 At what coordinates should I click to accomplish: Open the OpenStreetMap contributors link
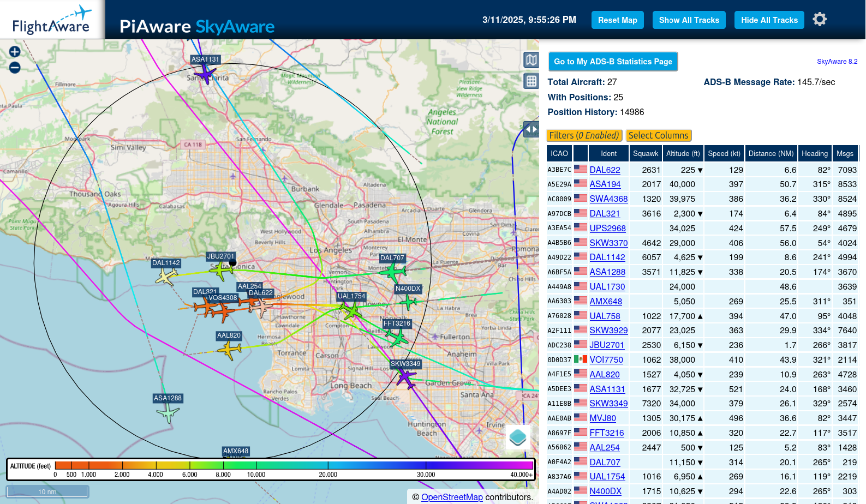pyautogui.click(x=452, y=497)
